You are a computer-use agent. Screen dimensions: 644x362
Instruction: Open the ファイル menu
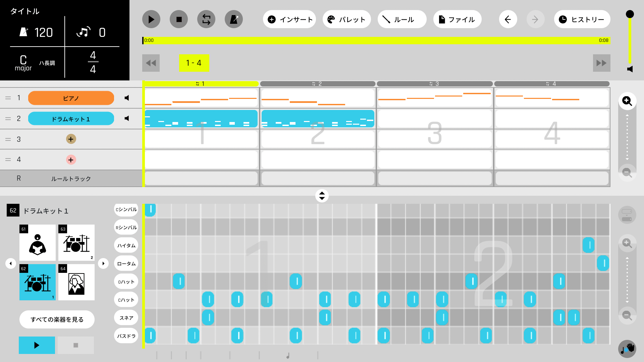tap(457, 19)
